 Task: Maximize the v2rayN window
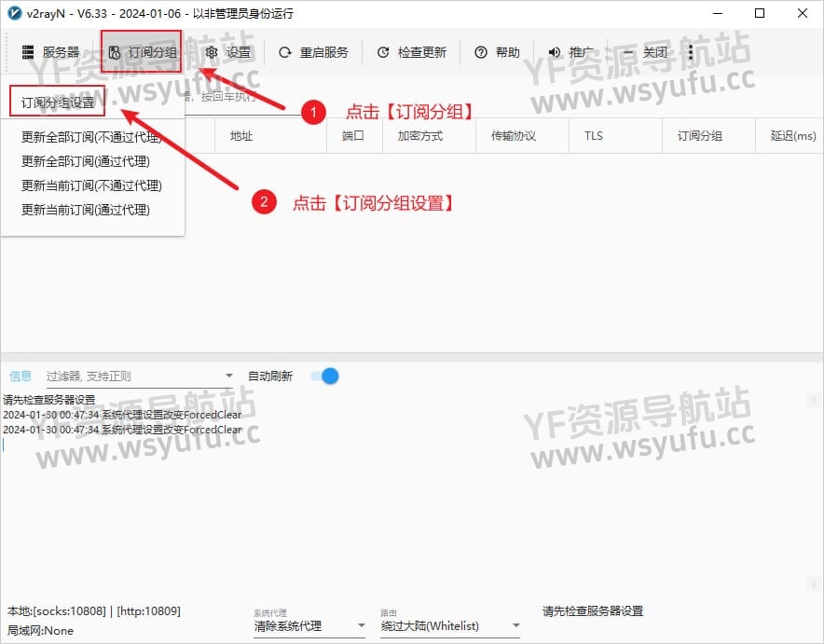coord(760,13)
